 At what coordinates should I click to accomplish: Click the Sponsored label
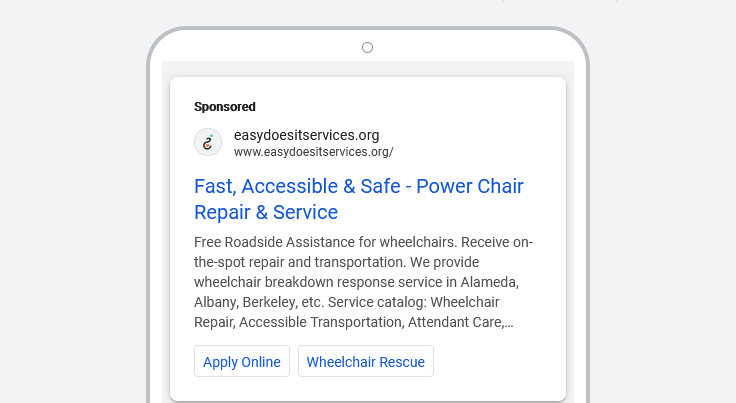225,106
